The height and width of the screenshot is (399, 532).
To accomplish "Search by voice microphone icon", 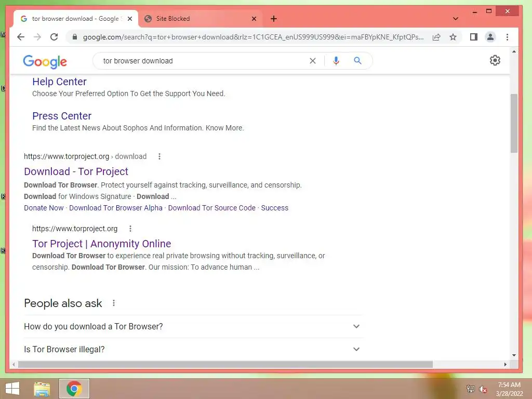I will tap(336, 61).
